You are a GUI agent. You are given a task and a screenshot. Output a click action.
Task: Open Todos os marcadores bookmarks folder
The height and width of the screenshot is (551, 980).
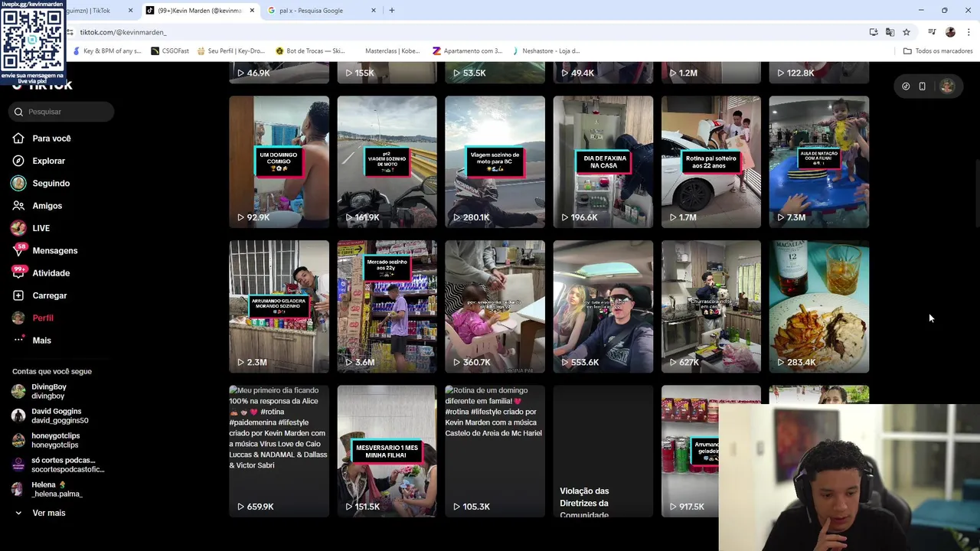pyautogui.click(x=938, y=51)
